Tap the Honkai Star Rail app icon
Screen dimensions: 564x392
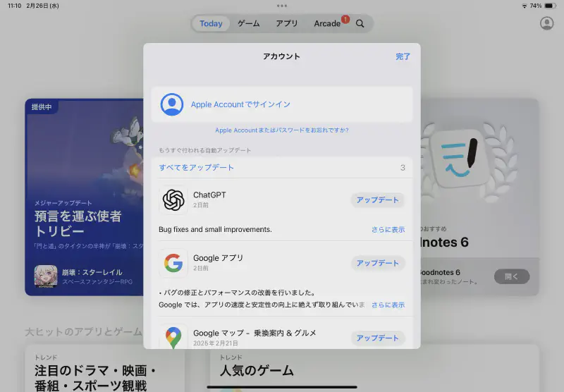[46, 276]
